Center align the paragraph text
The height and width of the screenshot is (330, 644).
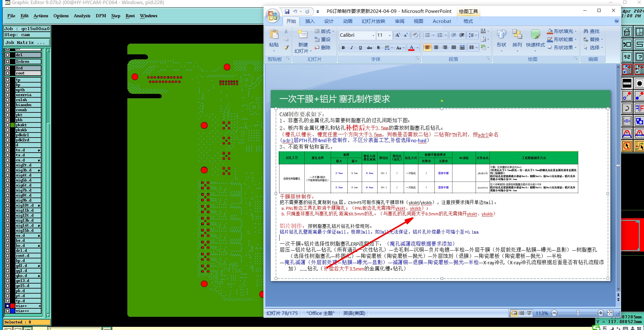click(436, 47)
